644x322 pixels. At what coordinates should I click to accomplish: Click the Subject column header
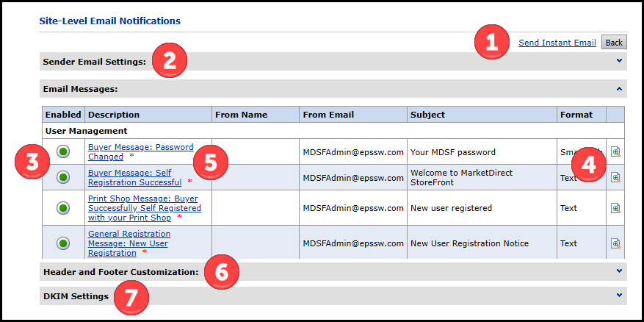click(x=427, y=115)
